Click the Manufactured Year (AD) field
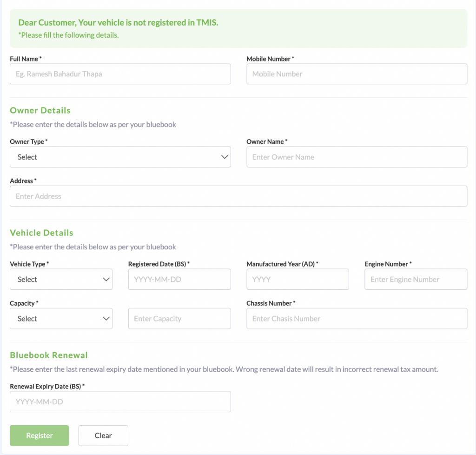The height and width of the screenshot is (455, 476). point(297,280)
